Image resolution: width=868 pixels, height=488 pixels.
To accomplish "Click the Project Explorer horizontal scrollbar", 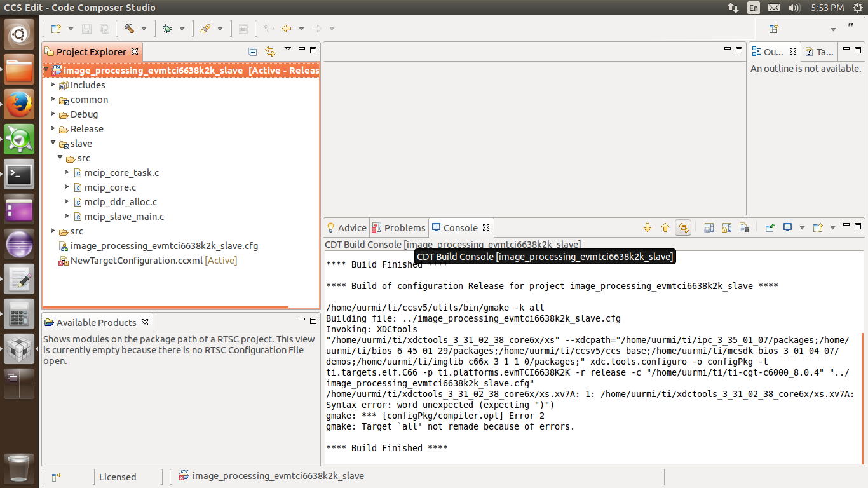I will pyautogui.click(x=165, y=308).
